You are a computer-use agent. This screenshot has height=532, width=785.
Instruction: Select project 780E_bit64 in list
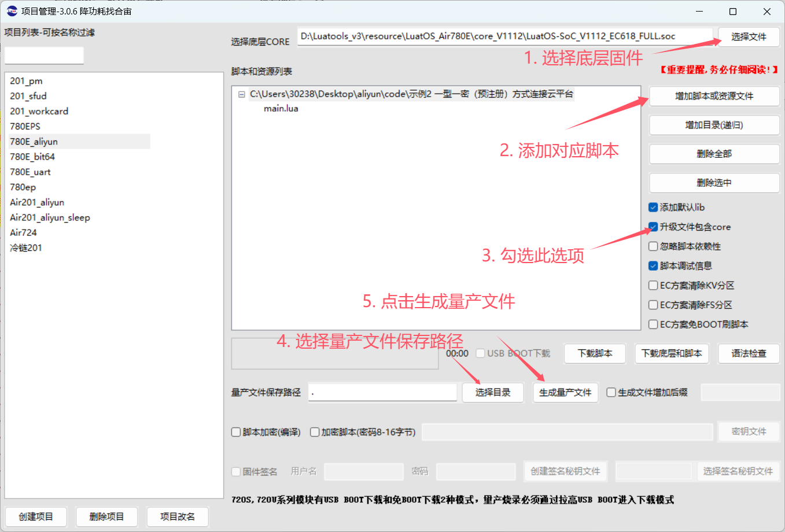coord(32,157)
